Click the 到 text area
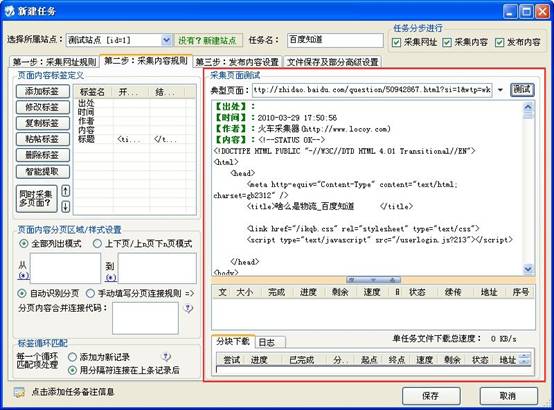This screenshot has height=410, width=554. click(157, 268)
